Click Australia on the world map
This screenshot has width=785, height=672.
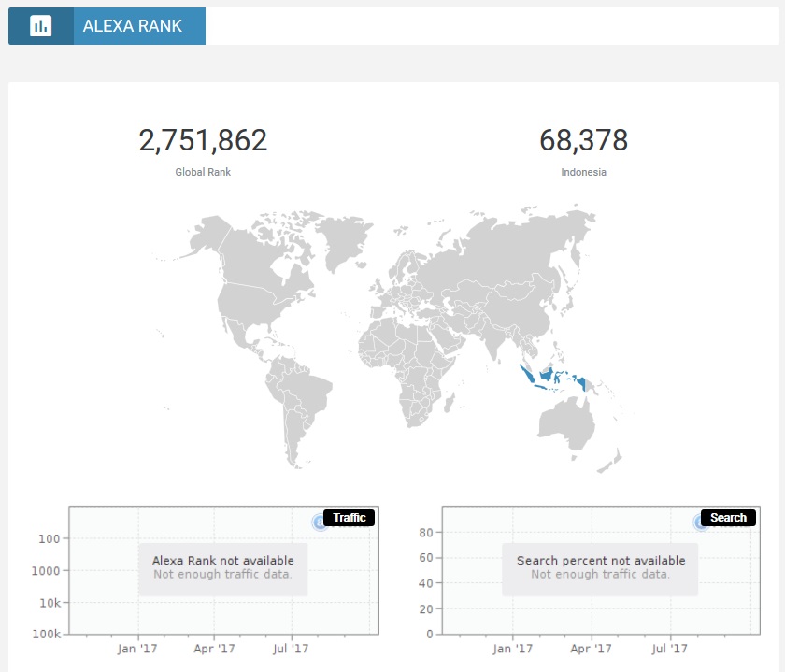click(566, 424)
